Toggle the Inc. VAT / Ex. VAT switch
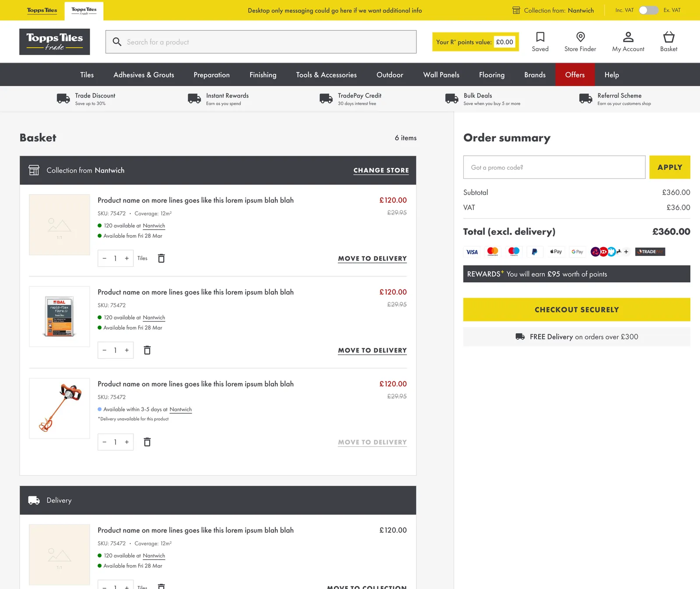Screen dimensions: 700x589 point(648,10)
